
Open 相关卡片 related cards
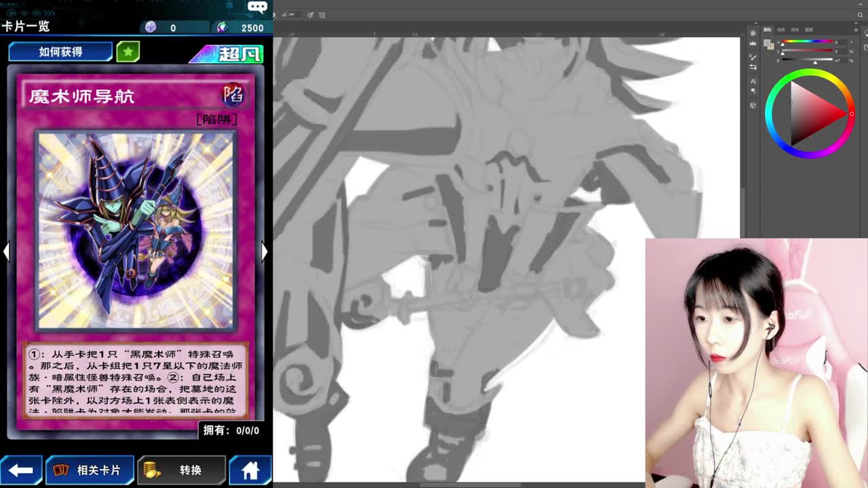tap(90, 470)
